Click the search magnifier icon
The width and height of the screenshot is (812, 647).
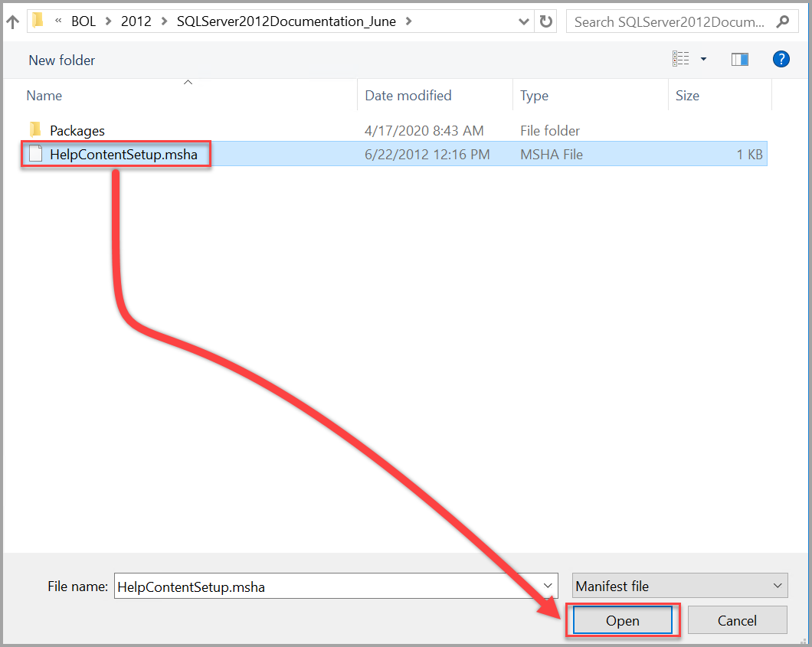(782, 21)
